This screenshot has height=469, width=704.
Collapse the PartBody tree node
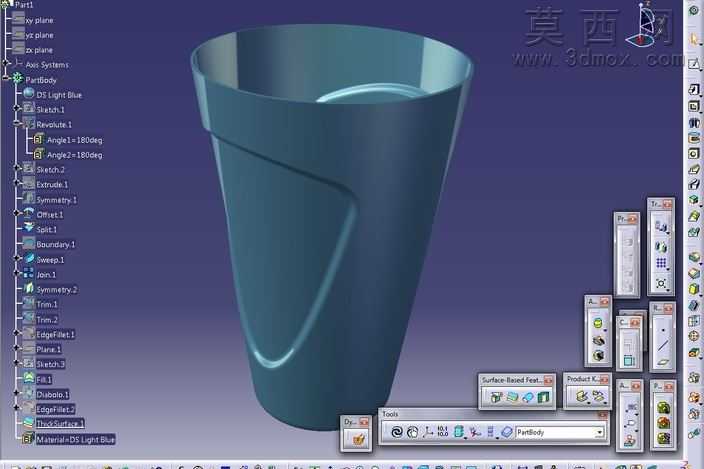tap(6, 79)
